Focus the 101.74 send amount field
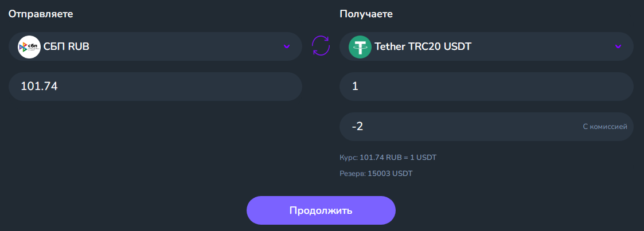 coord(155,86)
